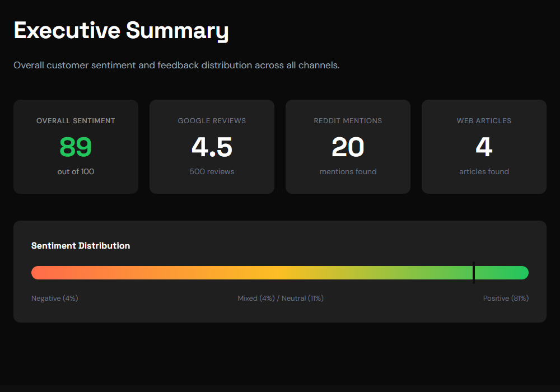Click the 'out of 100' caption
Screen dimensions: 560x392
point(76,171)
